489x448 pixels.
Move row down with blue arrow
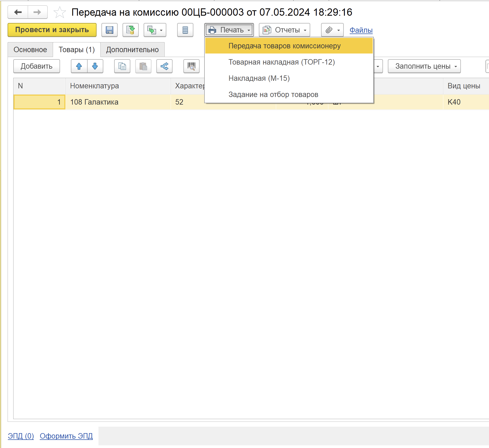[x=95, y=66]
